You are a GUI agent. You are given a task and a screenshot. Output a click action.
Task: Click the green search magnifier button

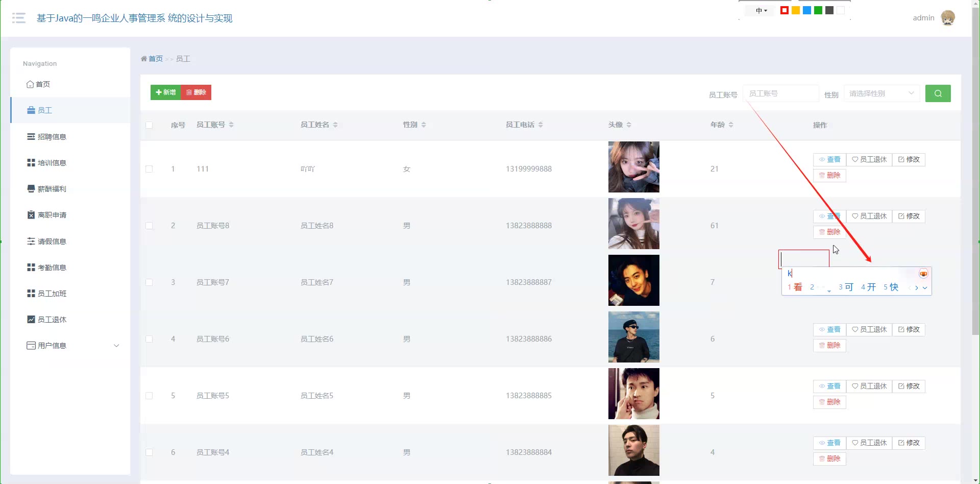pos(938,93)
